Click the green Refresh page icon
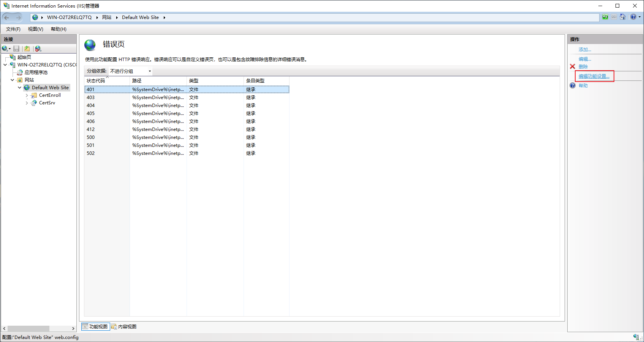644x342 pixels. point(605,17)
